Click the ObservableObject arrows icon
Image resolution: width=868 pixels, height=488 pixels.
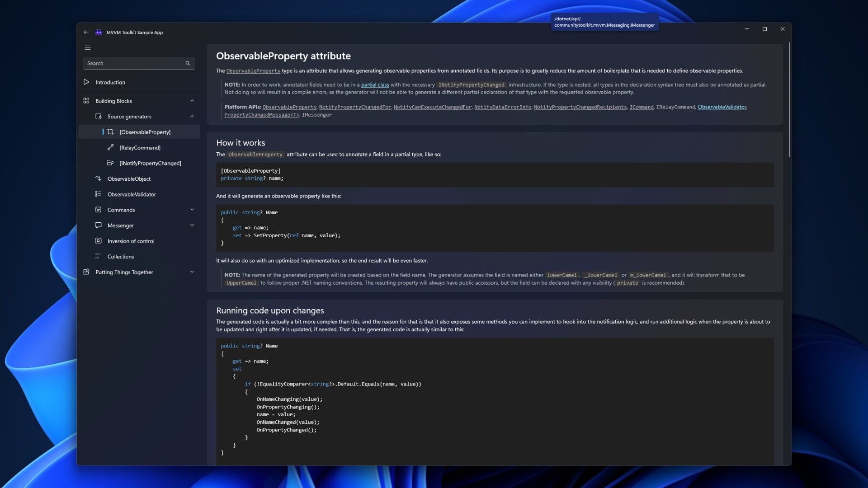(98, 178)
